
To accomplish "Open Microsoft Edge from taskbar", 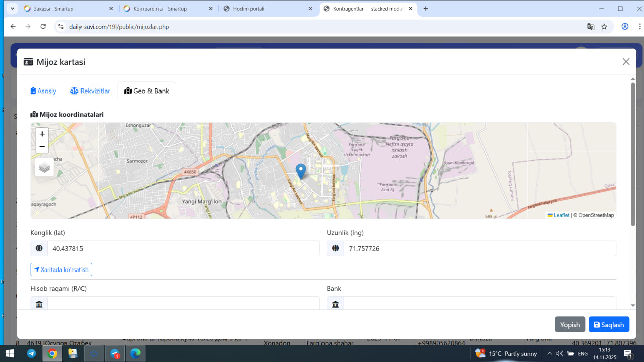I will [135, 353].
